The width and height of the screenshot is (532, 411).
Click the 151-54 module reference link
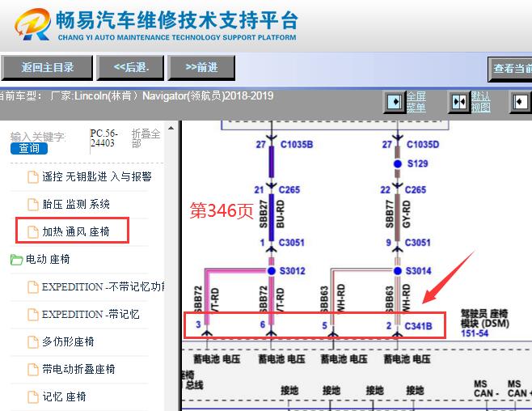(x=475, y=333)
